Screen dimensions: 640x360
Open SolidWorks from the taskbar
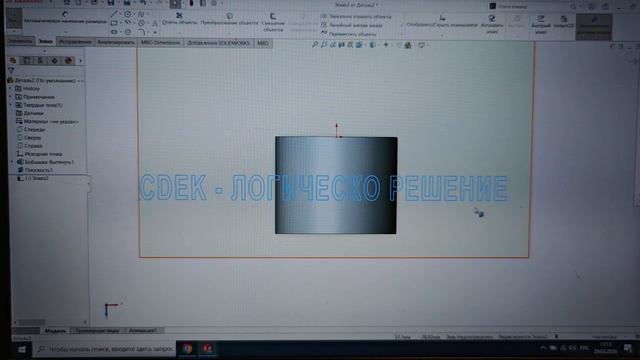click(207, 349)
